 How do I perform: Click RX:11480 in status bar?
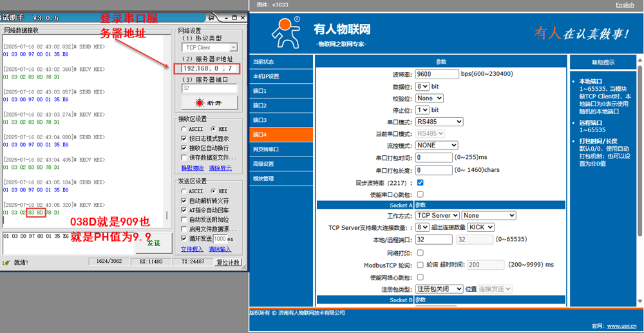[x=151, y=262]
